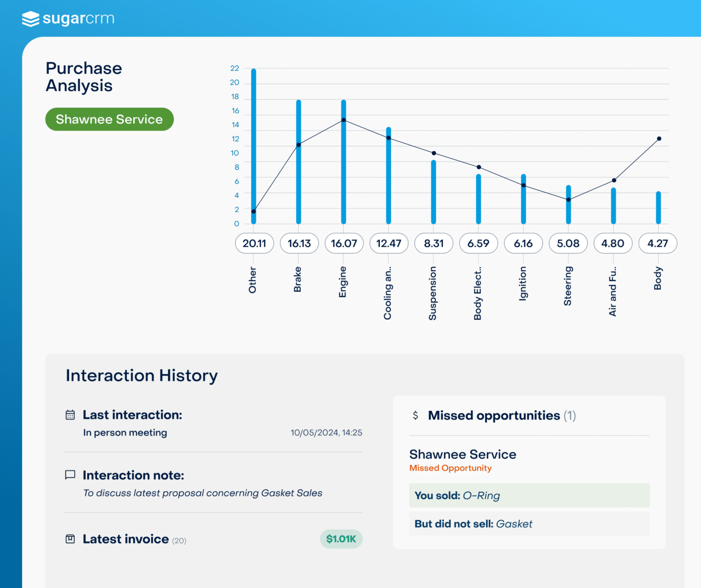Click the Missed opportunities count (1)
The image size is (701, 588).
(570, 415)
